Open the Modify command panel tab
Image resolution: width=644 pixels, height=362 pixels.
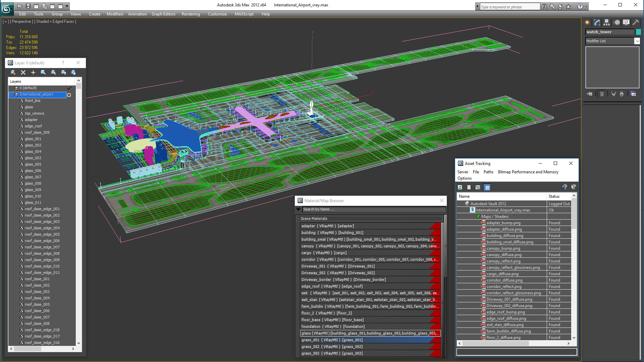597,22
